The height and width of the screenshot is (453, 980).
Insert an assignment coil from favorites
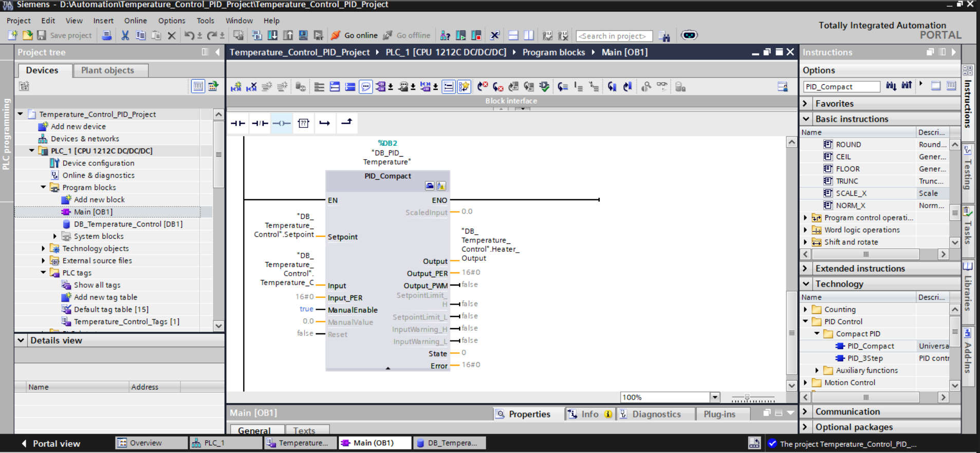point(282,123)
